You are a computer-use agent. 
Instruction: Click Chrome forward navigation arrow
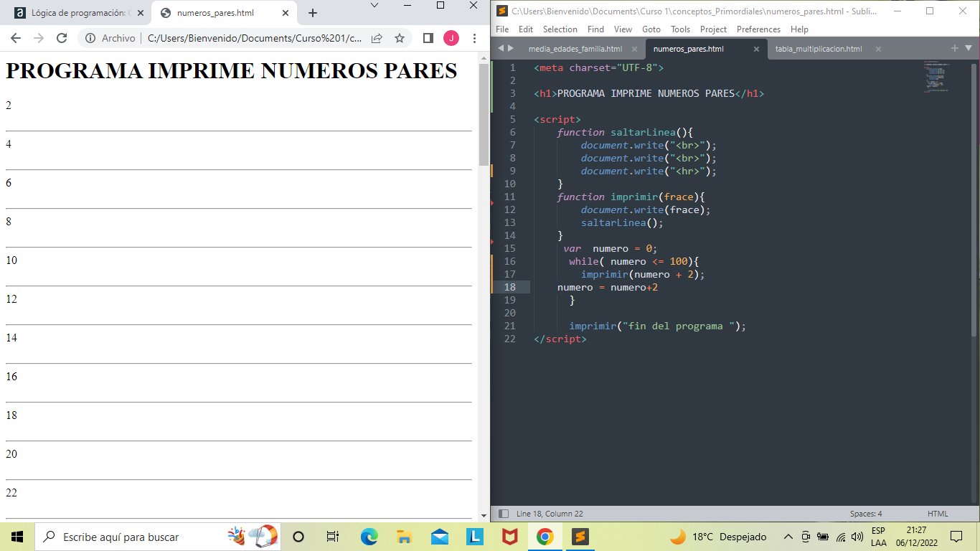(x=39, y=38)
